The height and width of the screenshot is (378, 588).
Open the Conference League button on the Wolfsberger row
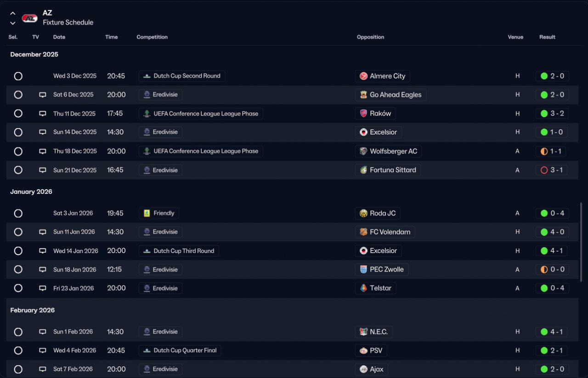[201, 151]
